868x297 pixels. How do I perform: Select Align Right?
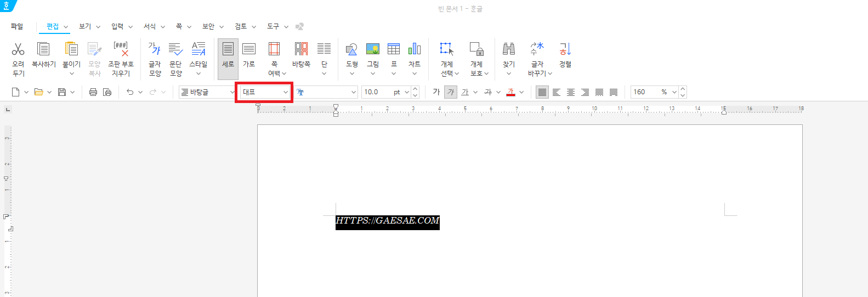[x=585, y=92]
